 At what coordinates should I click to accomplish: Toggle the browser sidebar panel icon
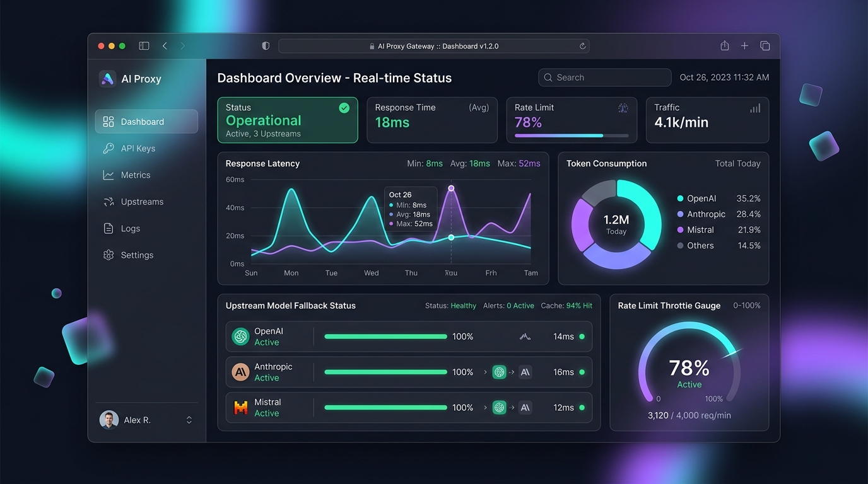(x=144, y=46)
